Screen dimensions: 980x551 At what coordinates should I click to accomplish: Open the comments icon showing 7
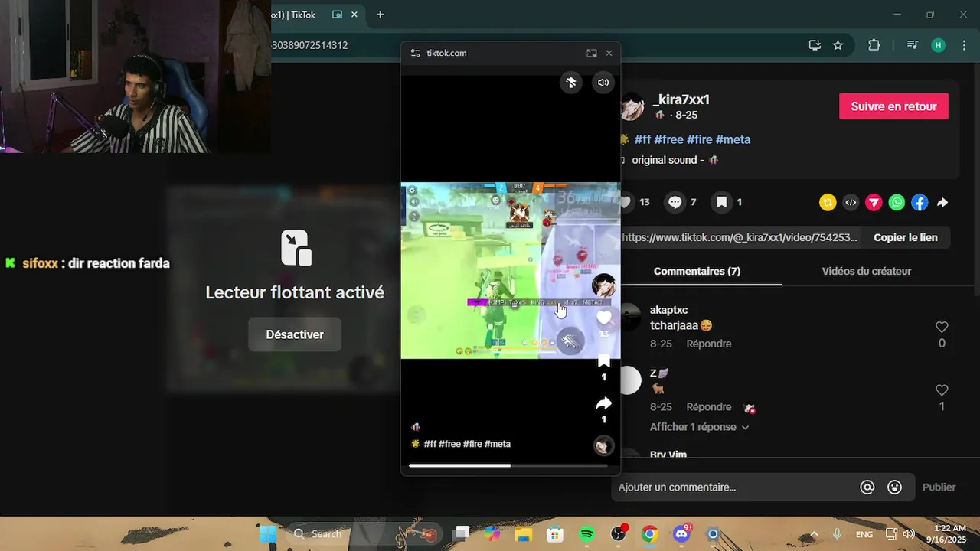[x=675, y=202]
